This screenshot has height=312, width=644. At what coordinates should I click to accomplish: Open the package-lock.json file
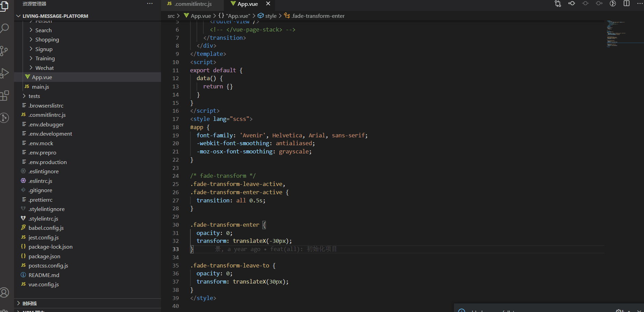coord(87,247)
